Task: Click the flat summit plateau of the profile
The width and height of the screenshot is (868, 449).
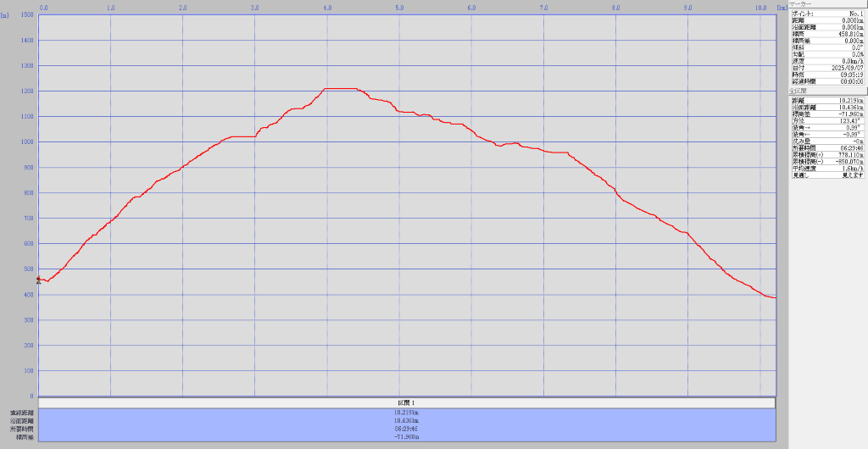Action: [x=341, y=88]
